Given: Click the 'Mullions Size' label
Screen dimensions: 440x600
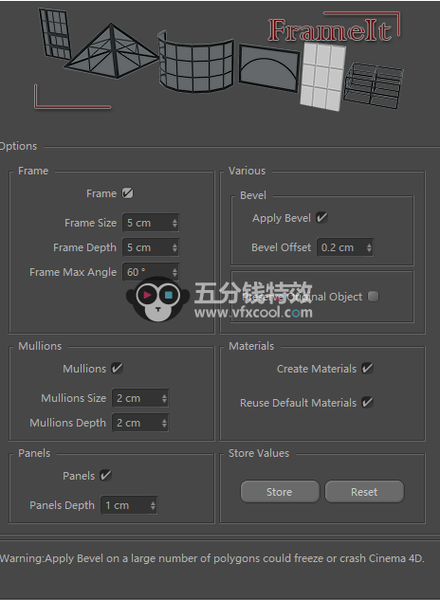Looking at the screenshot, I should pos(73,398).
